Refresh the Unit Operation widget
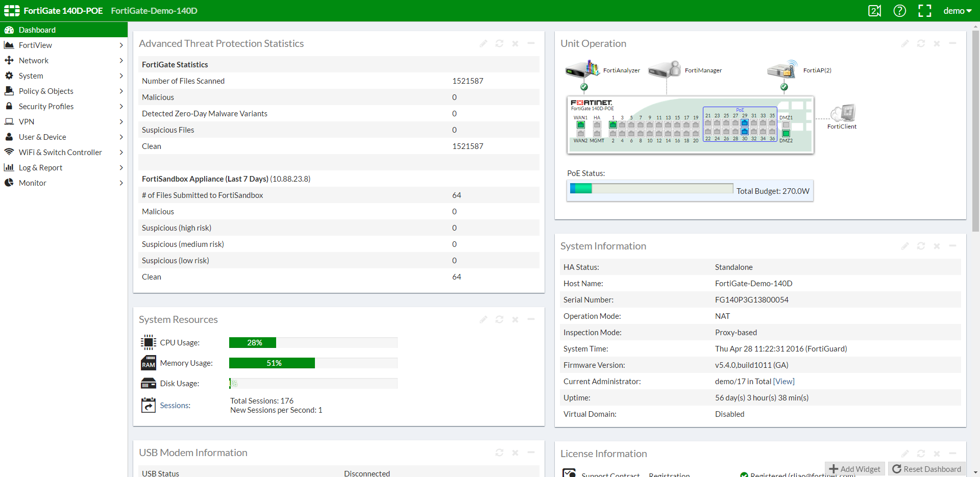The image size is (980, 477). coord(921,43)
